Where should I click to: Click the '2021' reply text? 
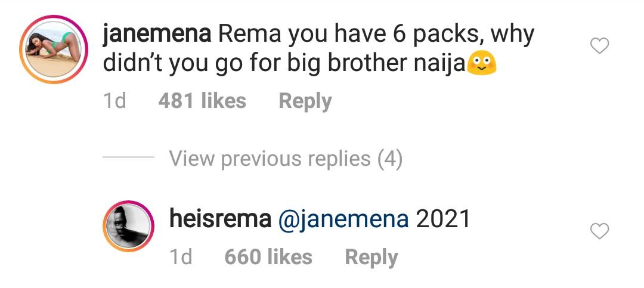click(x=442, y=219)
